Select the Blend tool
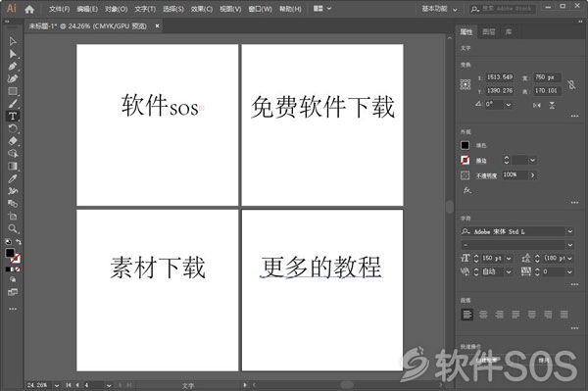Viewport: 588px width, 391px height. [13, 204]
